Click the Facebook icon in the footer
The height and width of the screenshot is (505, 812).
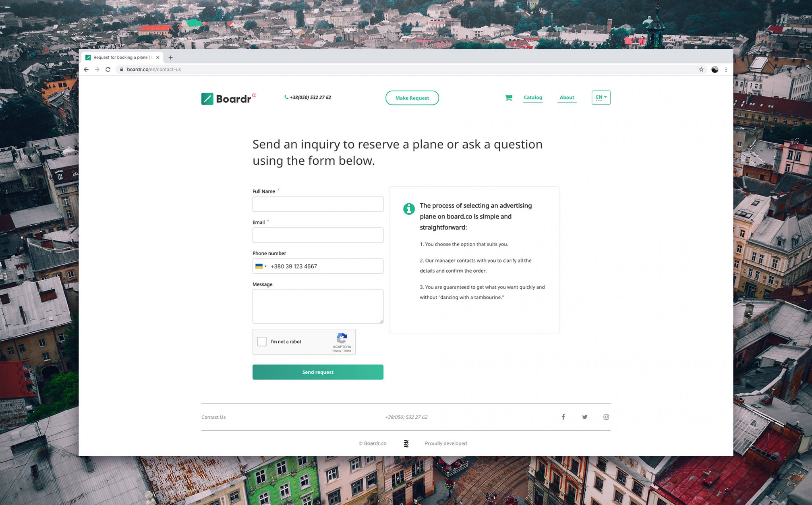coord(563,417)
